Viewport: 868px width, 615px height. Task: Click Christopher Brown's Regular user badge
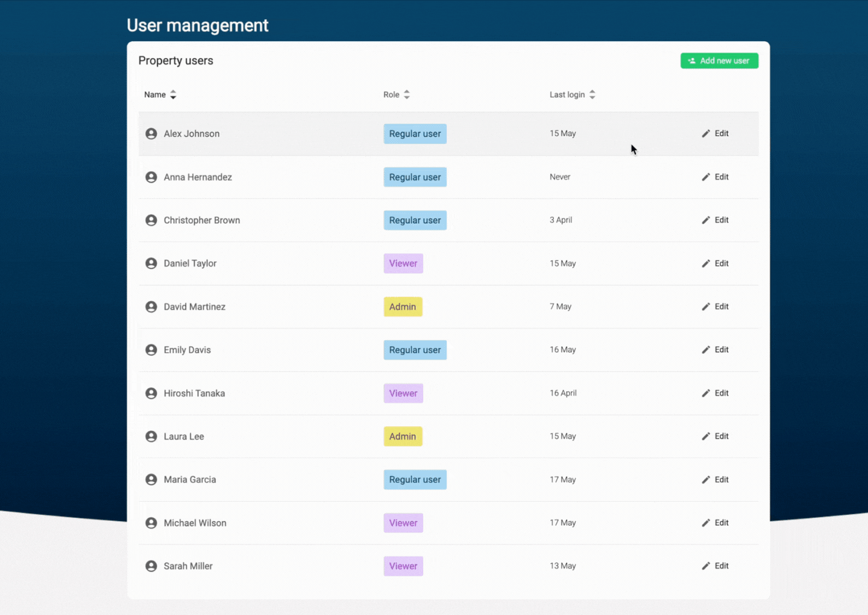[415, 220]
